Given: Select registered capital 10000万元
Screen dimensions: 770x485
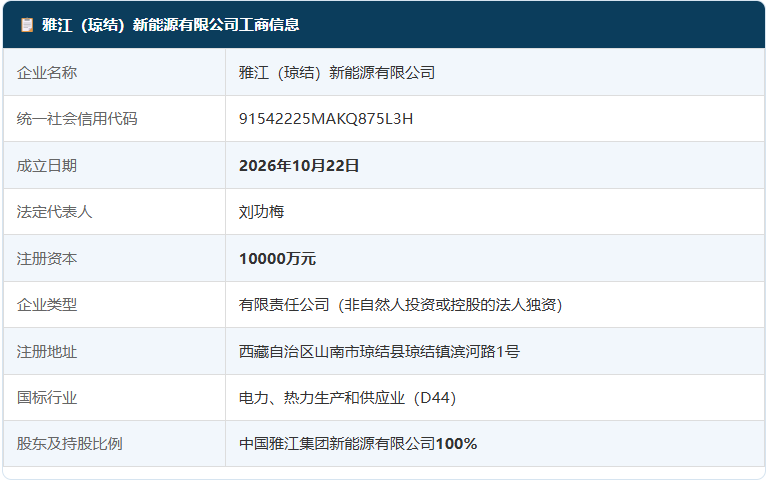Looking at the screenshot, I should [277, 258].
